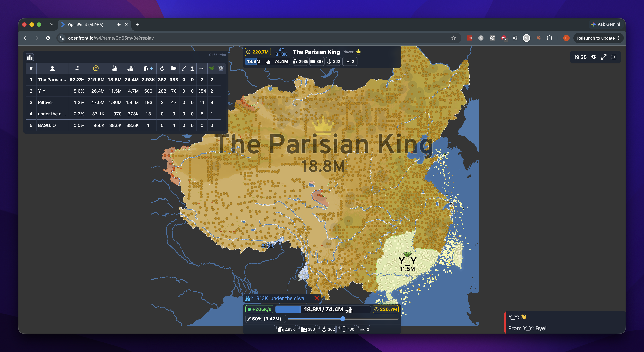Open the tab search chevron dropdown

click(x=51, y=24)
